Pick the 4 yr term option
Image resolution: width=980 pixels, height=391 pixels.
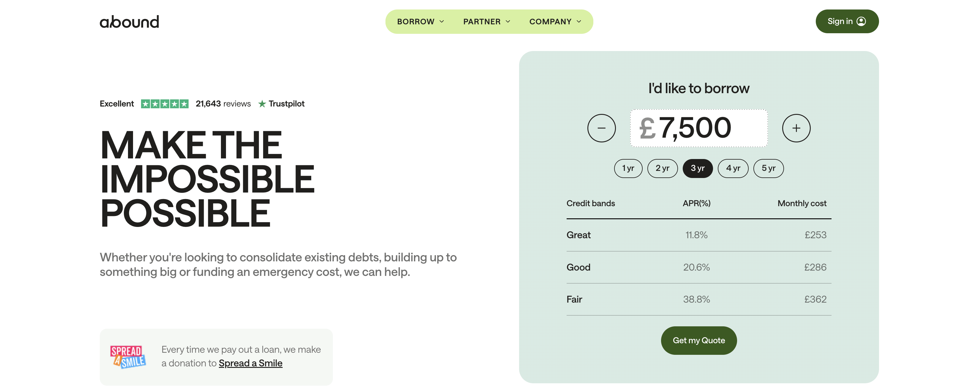[733, 168]
